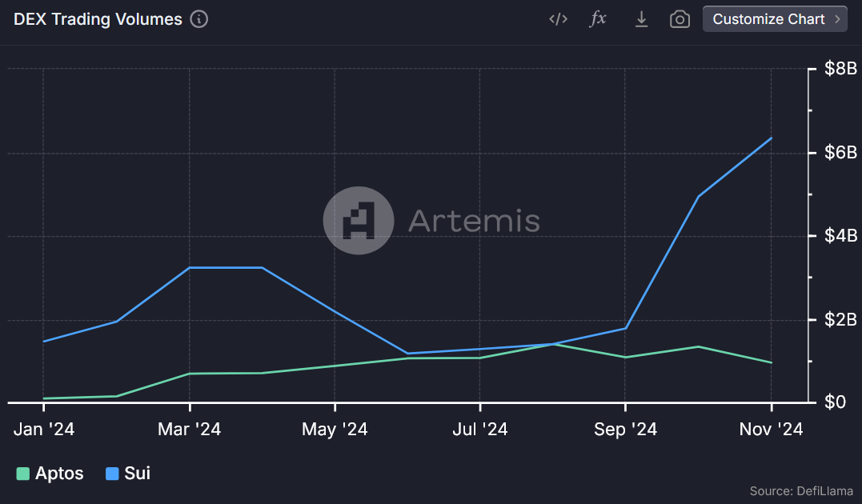This screenshot has height=504, width=862.
Task: Click the Artemis logo watermark icon
Action: click(x=358, y=221)
